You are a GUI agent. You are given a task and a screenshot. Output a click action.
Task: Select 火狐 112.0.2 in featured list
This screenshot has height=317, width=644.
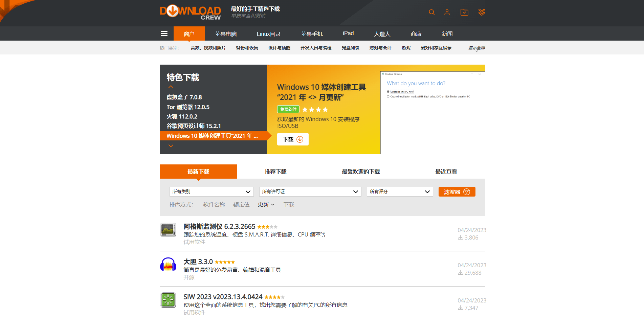click(x=182, y=116)
